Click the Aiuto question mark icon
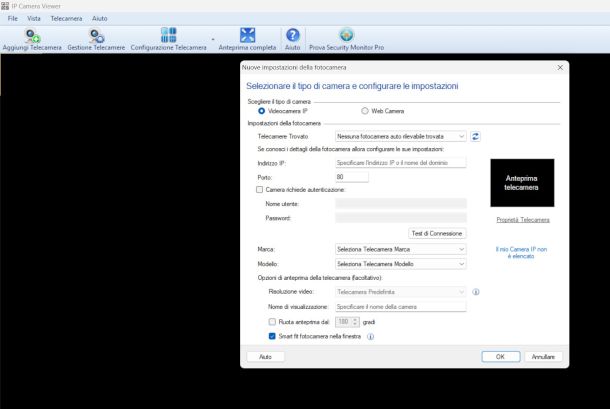Screen dimensions: 610x409 (292, 36)
